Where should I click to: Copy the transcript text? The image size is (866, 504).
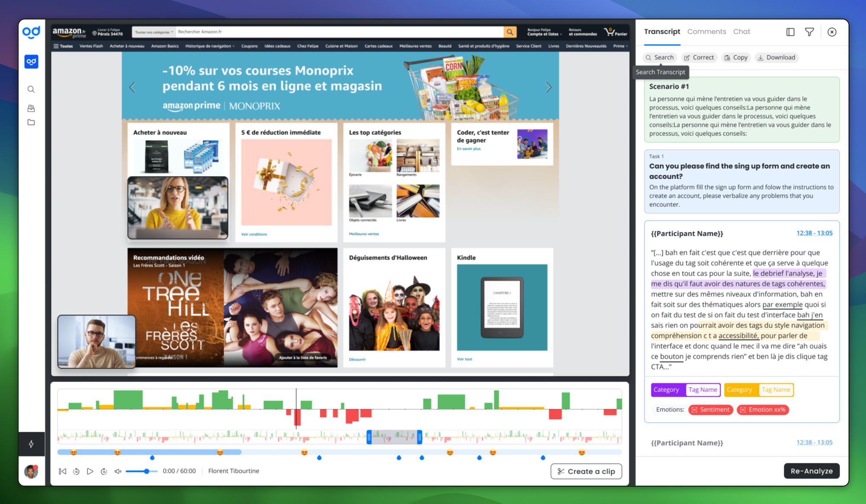[x=736, y=58]
